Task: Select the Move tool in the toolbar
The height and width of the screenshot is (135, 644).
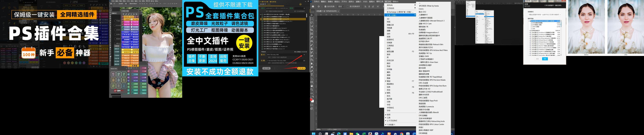Action: click(312, 15)
